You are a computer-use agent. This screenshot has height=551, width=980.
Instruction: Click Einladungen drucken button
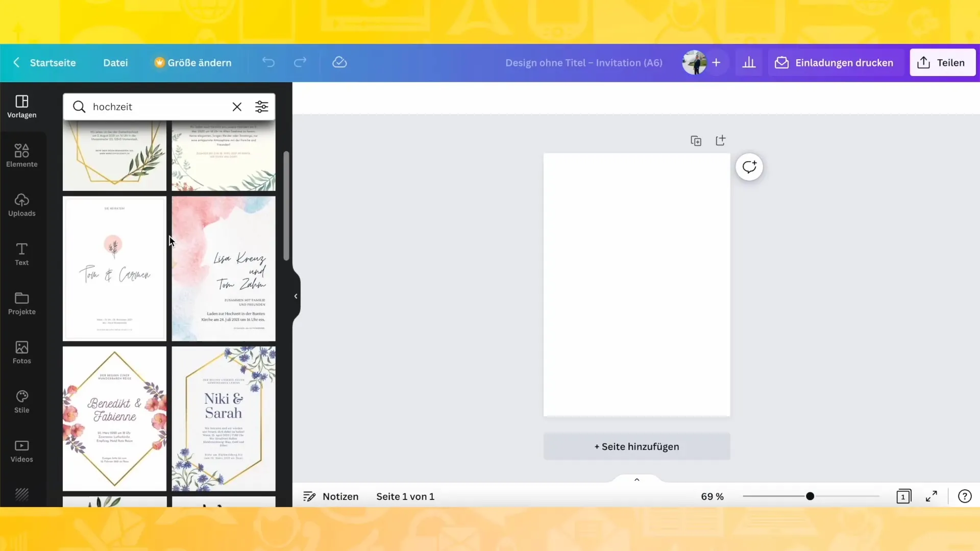pos(834,63)
